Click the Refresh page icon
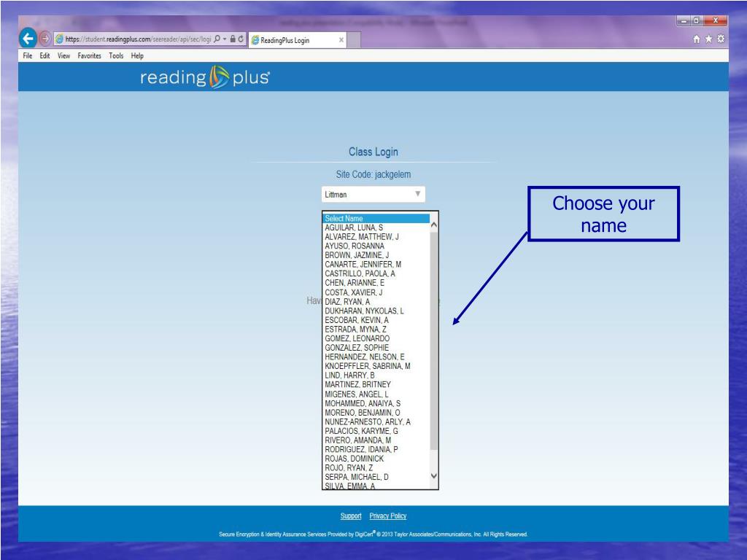Image resolution: width=747 pixels, height=560 pixels. (241, 39)
